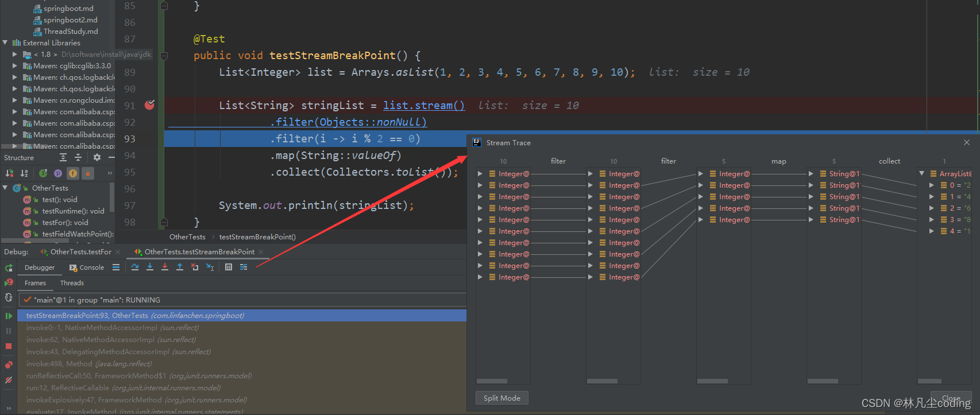
Task: Click the Split Mode button
Action: [502, 398]
